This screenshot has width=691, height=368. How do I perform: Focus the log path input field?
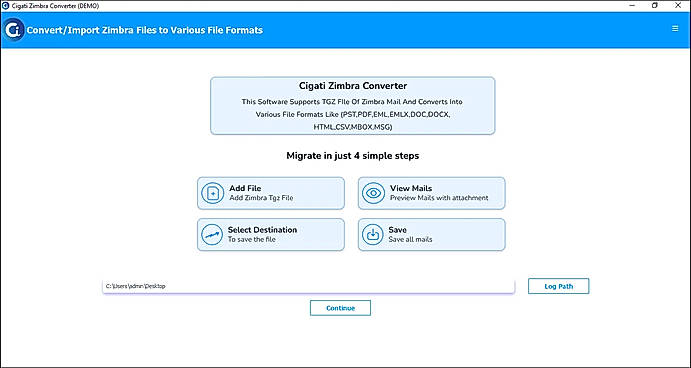point(308,286)
